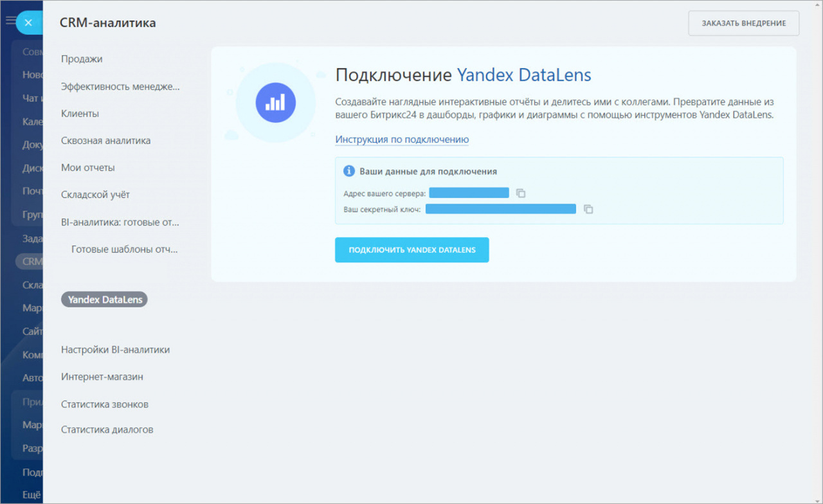
Task: Select CRM item in background sidebar
Action: [x=30, y=262]
